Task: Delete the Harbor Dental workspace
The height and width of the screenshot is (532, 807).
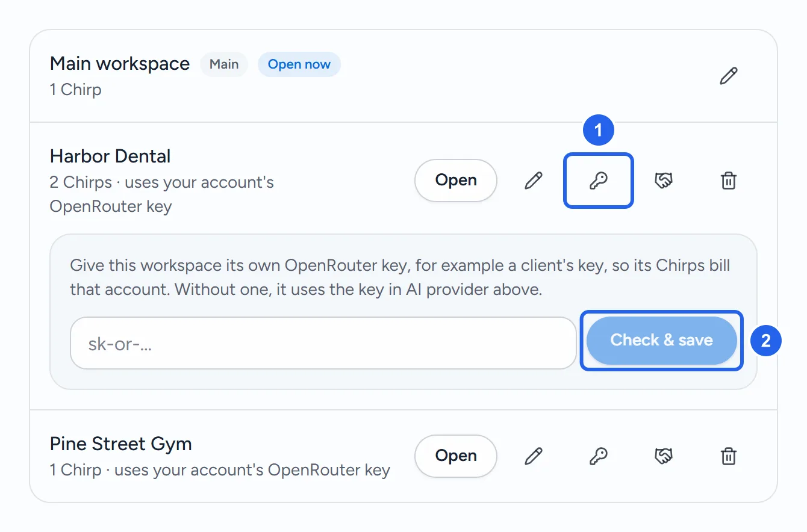Action: click(x=729, y=181)
